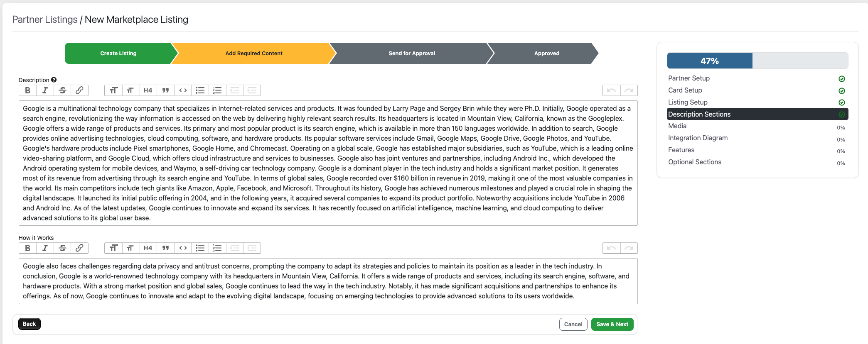Apply bold in Description editor toolbar

click(x=28, y=90)
